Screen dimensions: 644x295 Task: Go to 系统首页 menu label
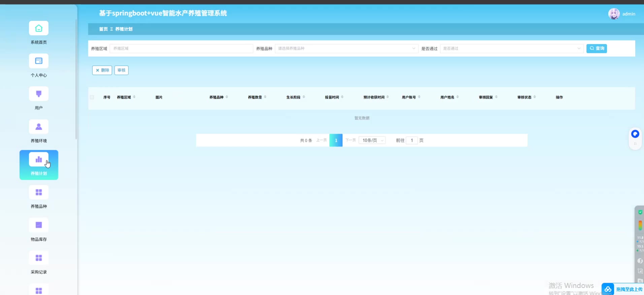tap(39, 42)
